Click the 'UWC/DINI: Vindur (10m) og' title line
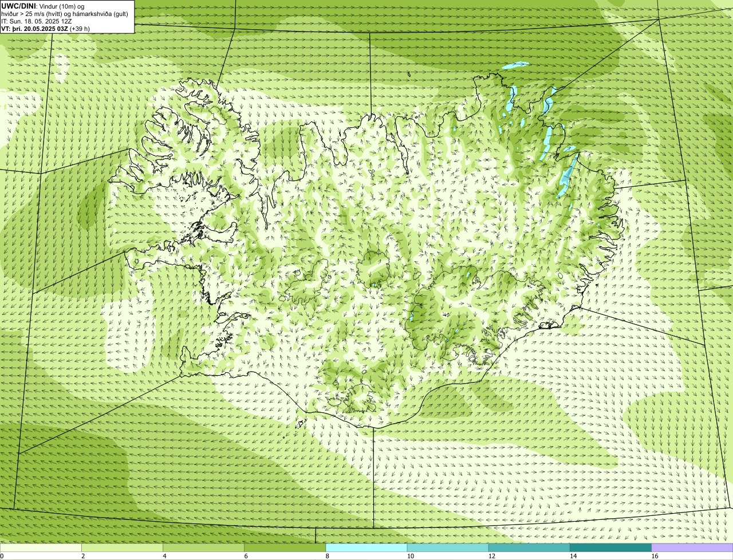This screenshot has height=560, width=733. tap(43, 6)
